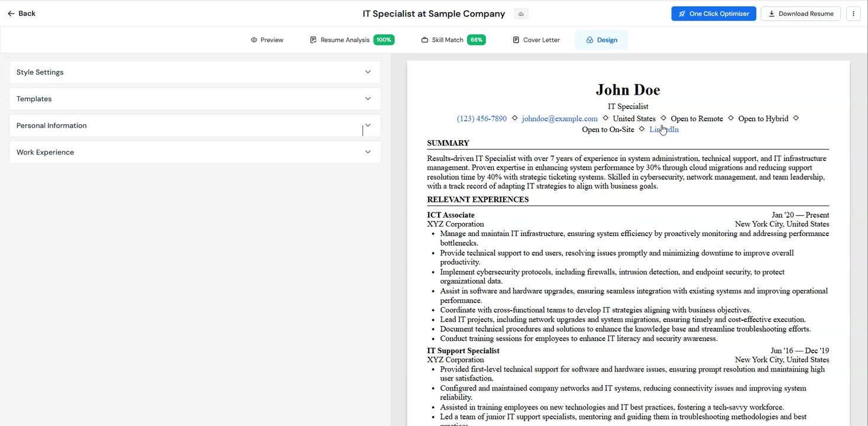The height and width of the screenshot is (426, 868).
Task: Open the Skill Match tab
Action: coord(453,40)
